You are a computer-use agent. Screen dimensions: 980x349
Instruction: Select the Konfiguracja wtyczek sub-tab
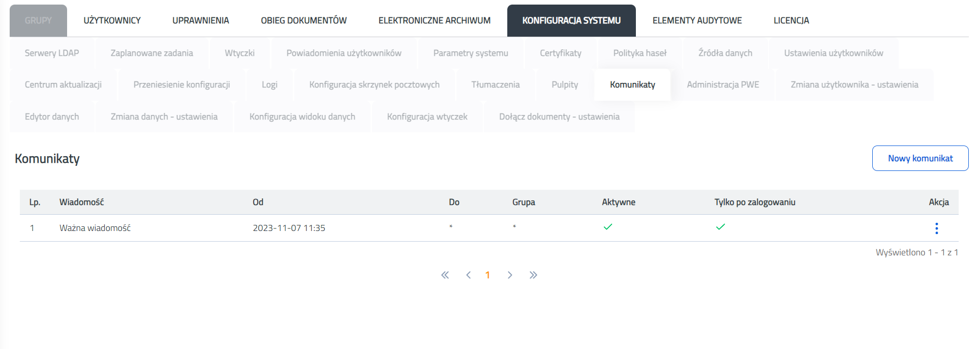point(427,117)
